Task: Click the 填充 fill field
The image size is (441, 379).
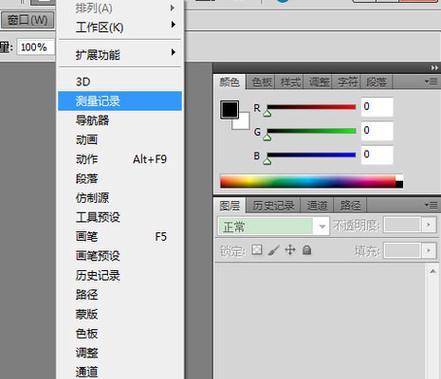Action: (402, 250)
